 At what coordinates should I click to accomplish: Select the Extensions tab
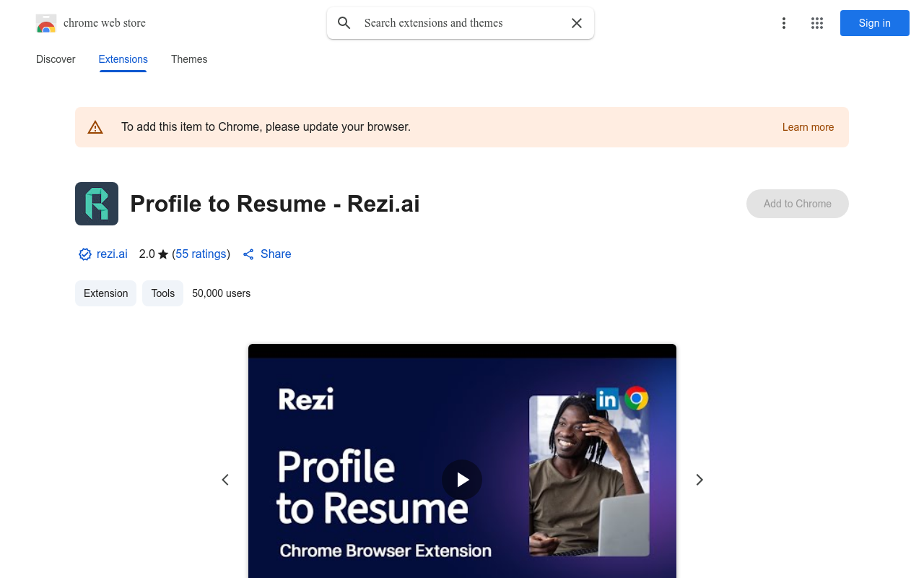(x=123, y=59)
